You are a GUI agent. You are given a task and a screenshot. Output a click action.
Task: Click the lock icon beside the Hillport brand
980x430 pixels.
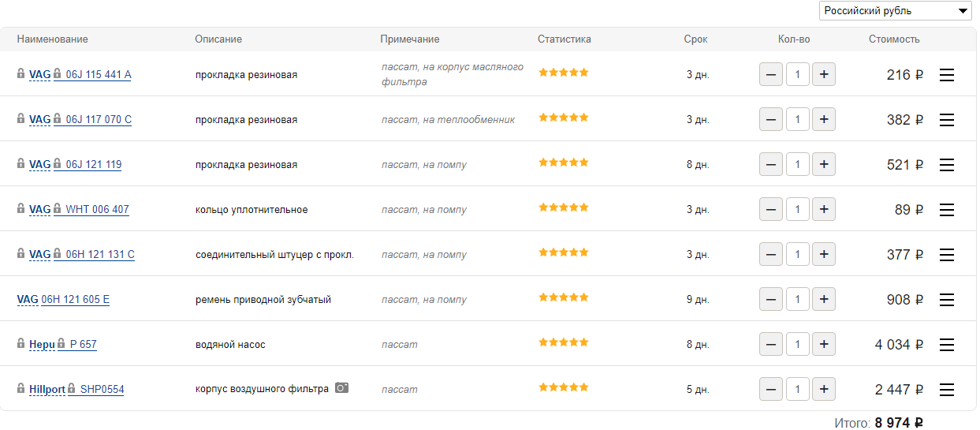click(x=21, y=389)
